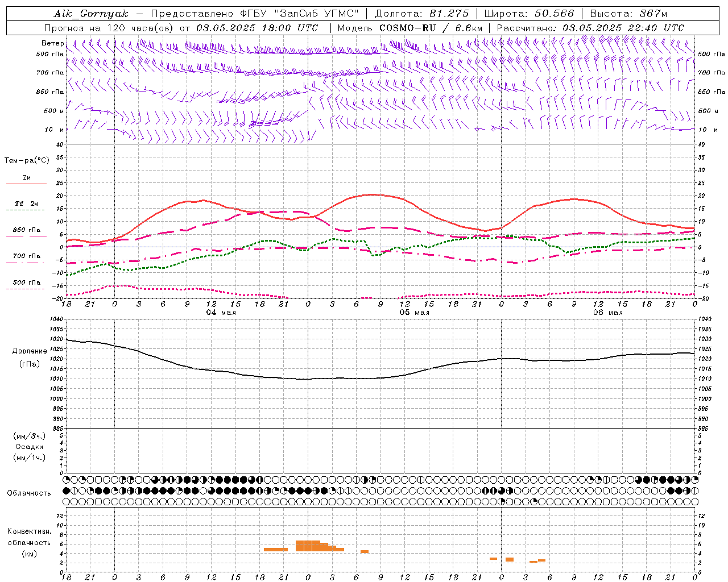The width and height of the screenshot is (728, 582).
Task: Click the 'Td 2м' dew point legend entry
Action: [x=27, y=203]
